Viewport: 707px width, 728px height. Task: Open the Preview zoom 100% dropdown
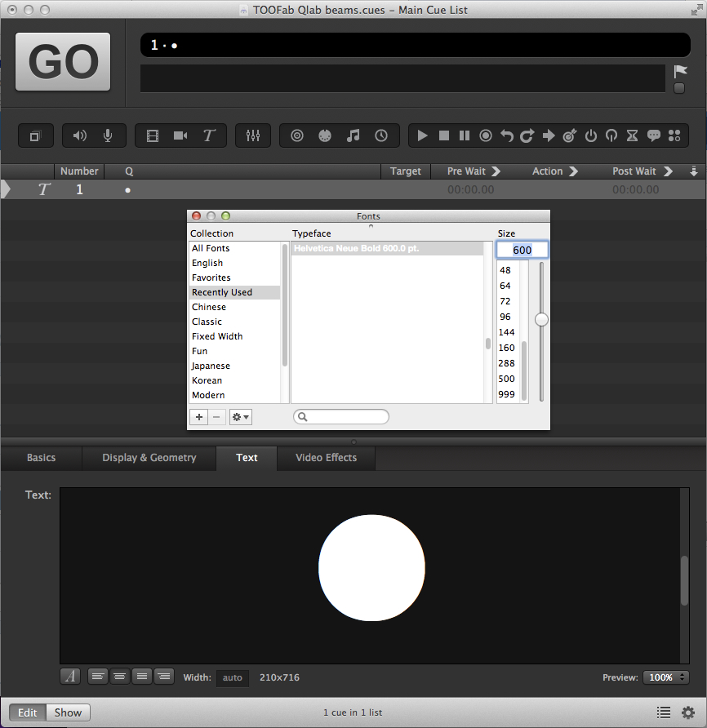[666, 677]
